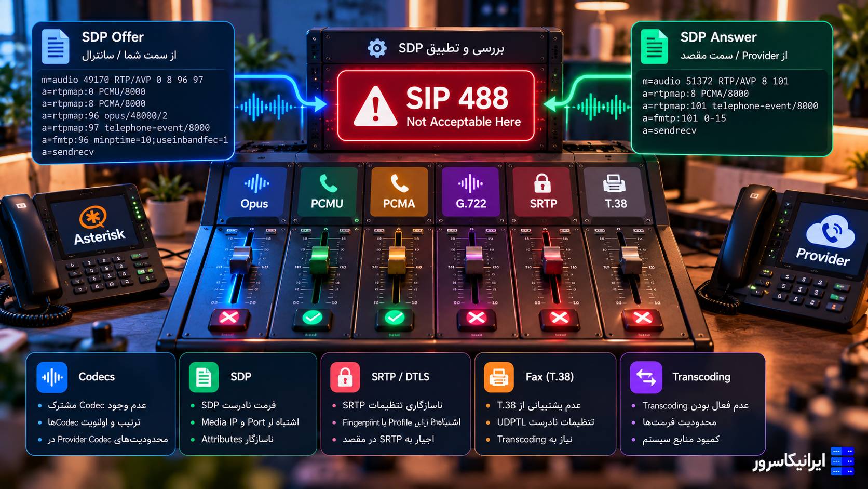Click the SIP 488 Not Acceptable Here banner

click(436, 106)
